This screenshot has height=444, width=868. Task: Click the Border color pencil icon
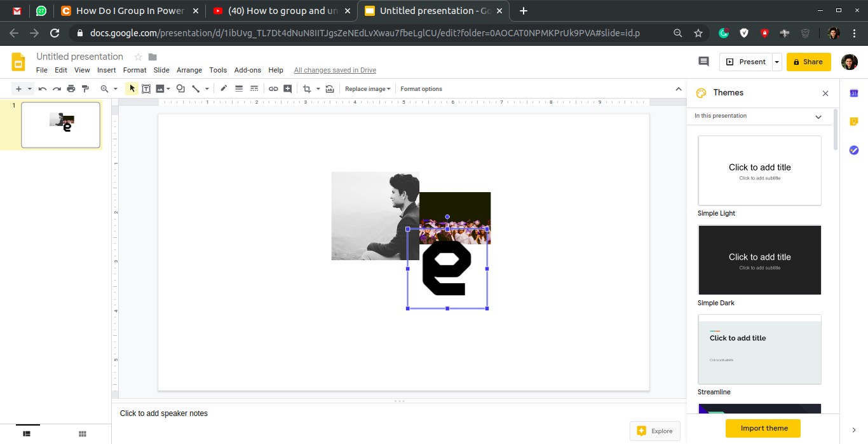[x=224, y=89]
